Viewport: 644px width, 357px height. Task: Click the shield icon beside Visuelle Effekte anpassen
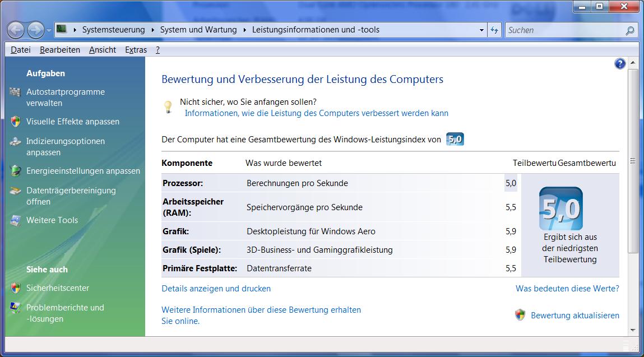coord(16,122)
